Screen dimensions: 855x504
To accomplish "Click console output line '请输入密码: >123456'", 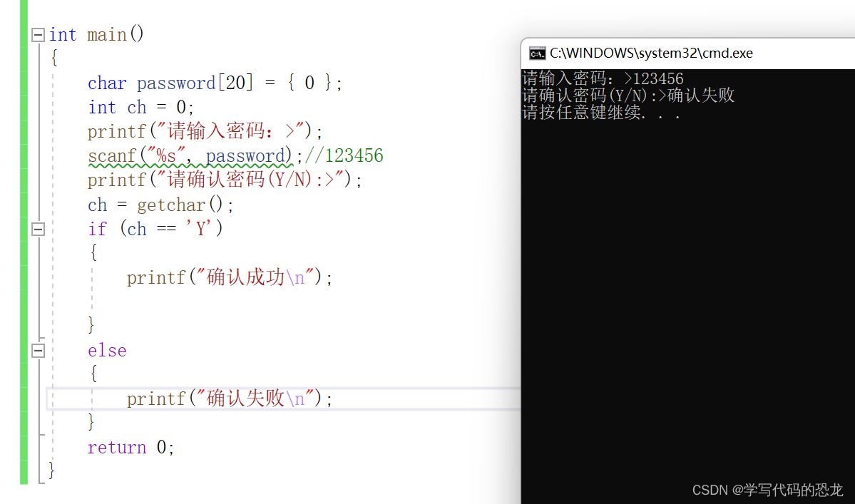I will [603, 78].
